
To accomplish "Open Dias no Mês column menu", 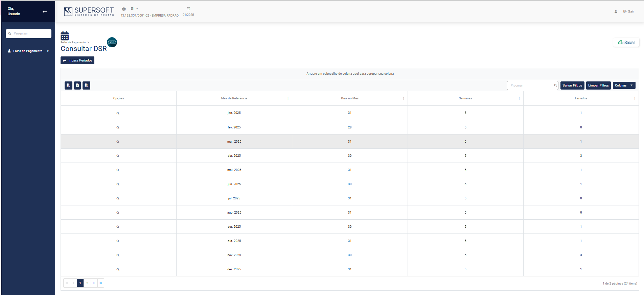I will 404,98.
